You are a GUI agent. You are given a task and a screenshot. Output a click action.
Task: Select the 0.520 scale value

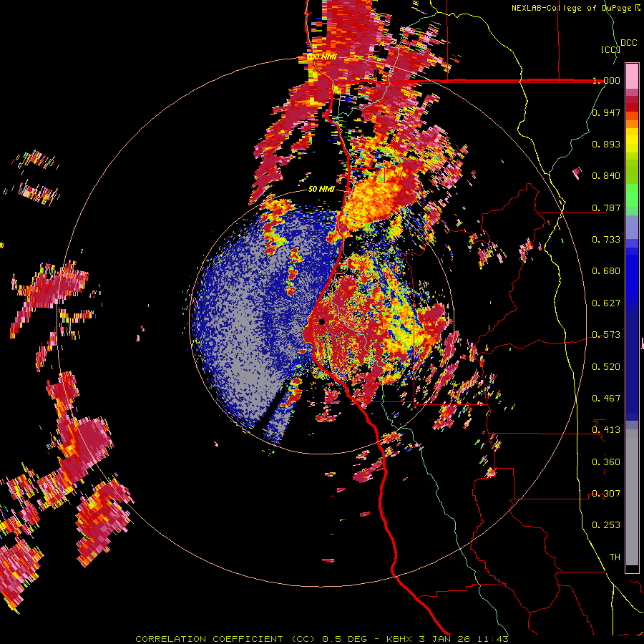(x=606, y=367)
